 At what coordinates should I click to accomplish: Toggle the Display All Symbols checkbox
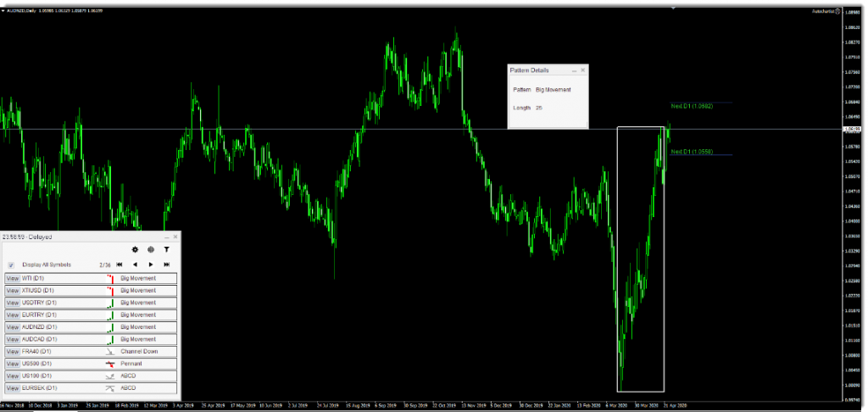(11, 264)
